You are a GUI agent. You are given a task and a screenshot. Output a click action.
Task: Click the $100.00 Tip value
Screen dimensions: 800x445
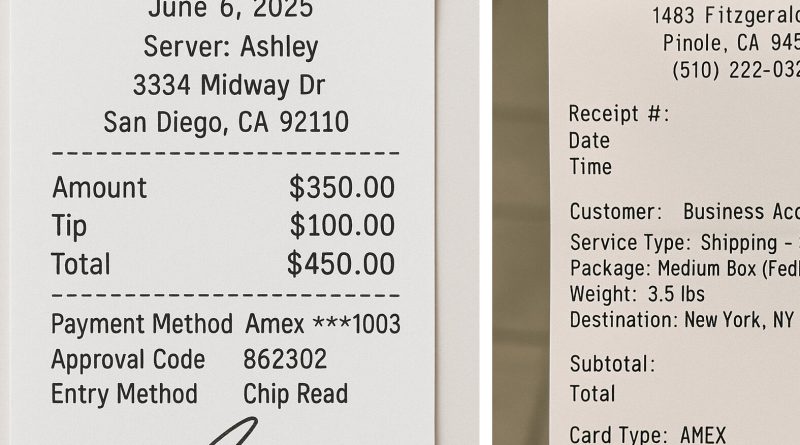[x=342, y=226]
